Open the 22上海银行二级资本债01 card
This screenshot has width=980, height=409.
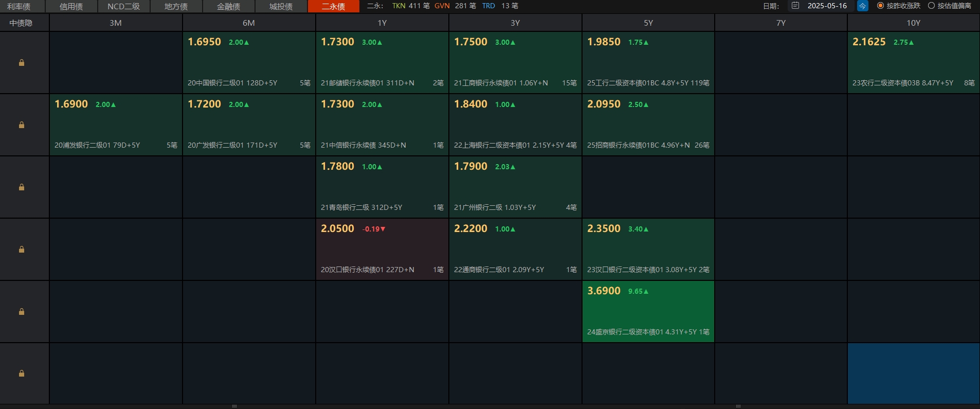pos(515,125)
